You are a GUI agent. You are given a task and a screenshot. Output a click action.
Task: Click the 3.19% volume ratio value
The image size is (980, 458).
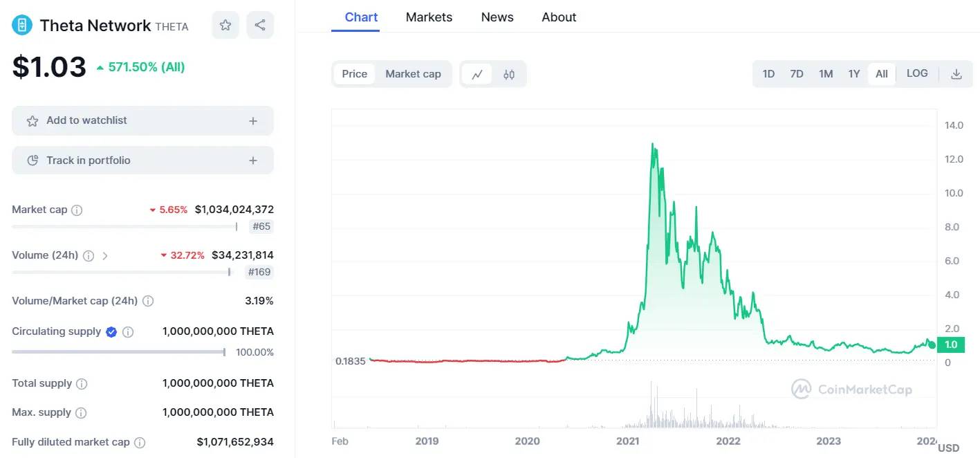pos(259,301)
